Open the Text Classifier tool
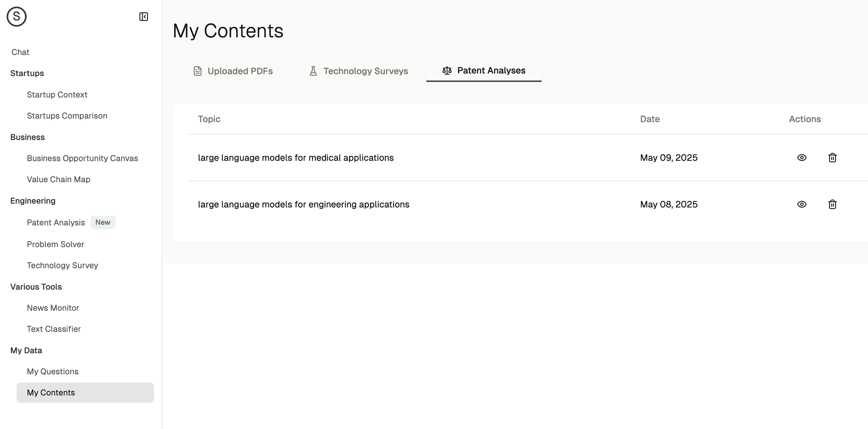The image size is (868, 429). (54, 329)
